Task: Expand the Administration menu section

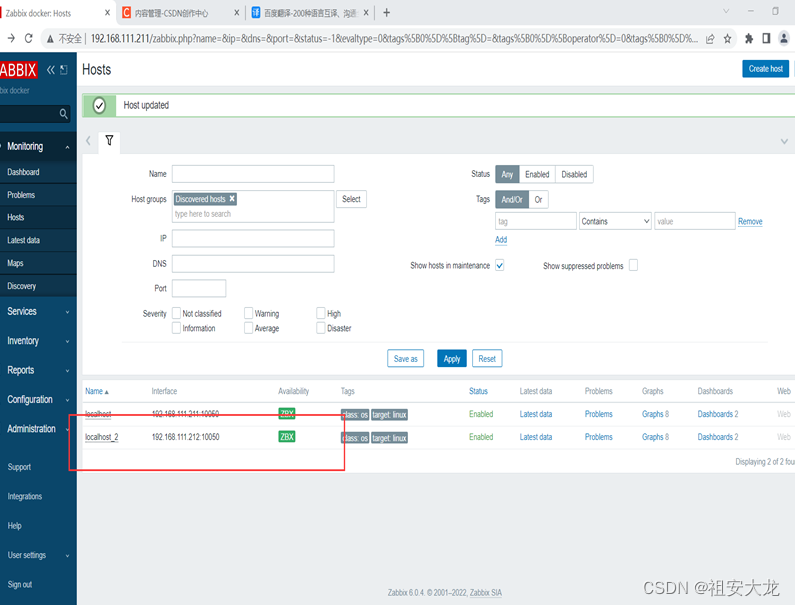Action: (x=38, y=429)
